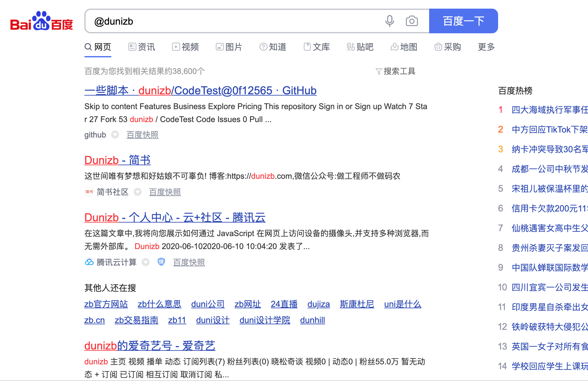Image resolution: width=588 pixels, height=381 pixels.
Task: Start voice search with microphone icon
Action: click(389, 21)
